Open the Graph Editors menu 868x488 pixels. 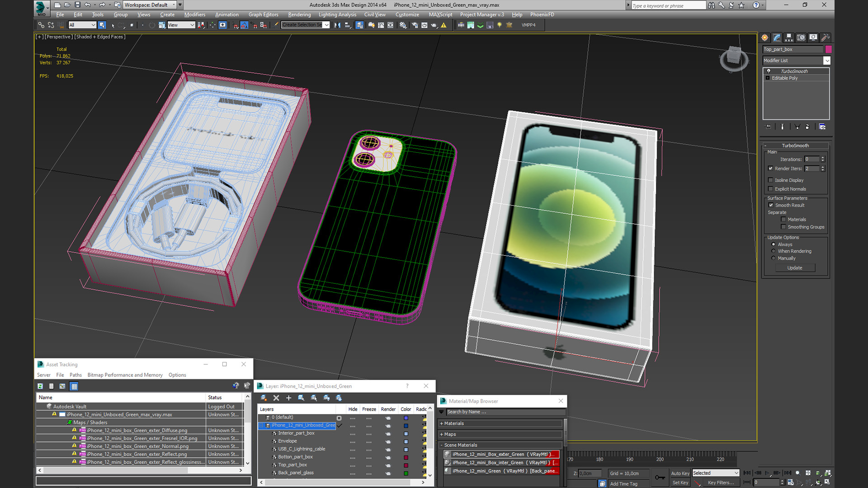(x=263, y=14)
